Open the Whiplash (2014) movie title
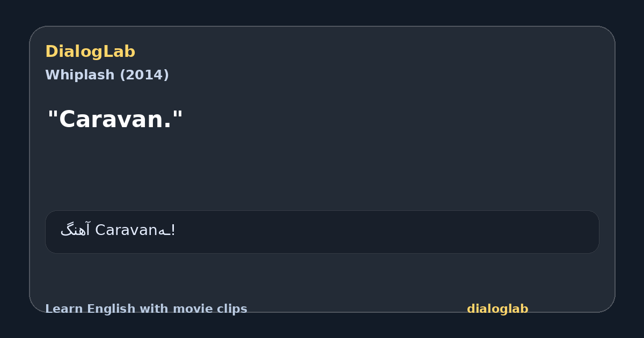644x338 pixels. tap(107, 75)
